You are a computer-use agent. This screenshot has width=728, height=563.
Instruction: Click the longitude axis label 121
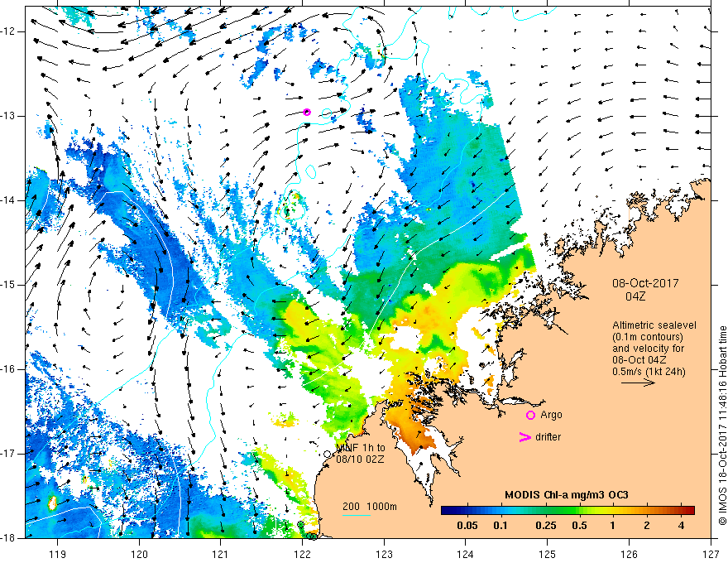coord(221,554)
